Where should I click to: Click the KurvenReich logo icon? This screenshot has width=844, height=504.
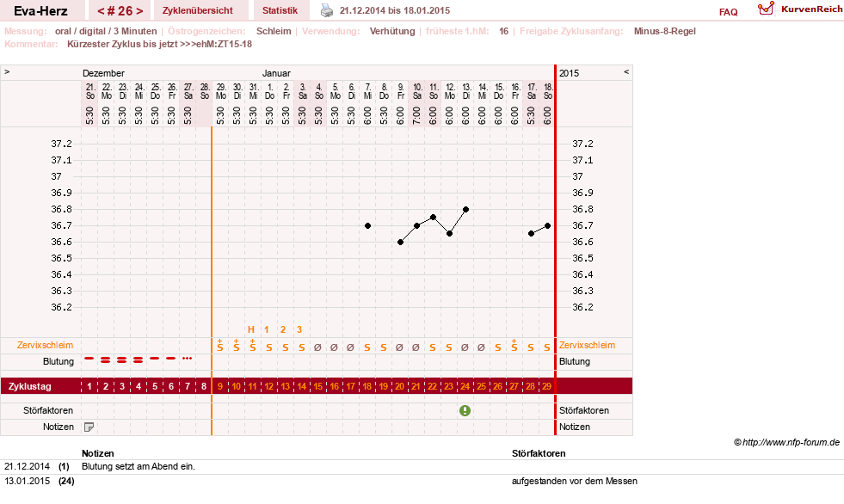pyautogui.click(x=766, y=9)
